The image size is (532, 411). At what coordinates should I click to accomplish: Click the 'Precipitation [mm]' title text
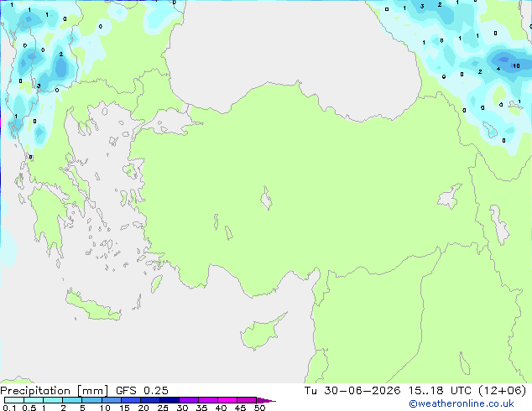tap(55, 391)
